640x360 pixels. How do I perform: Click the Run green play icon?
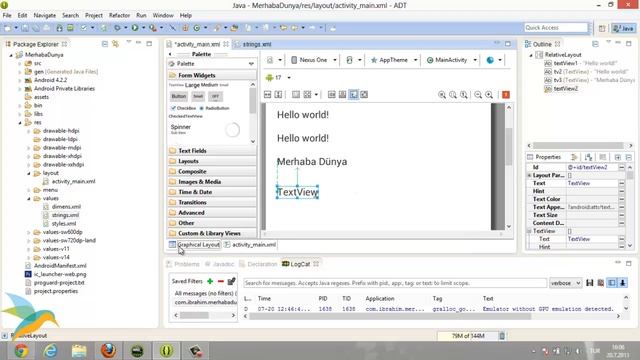135,28
